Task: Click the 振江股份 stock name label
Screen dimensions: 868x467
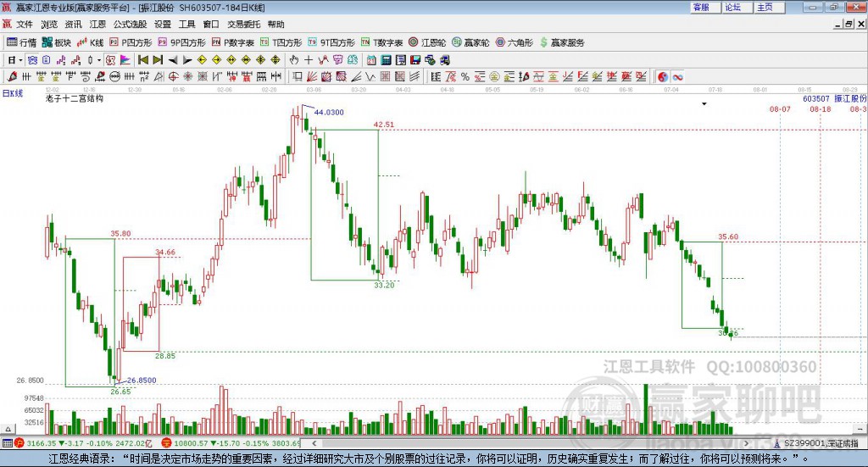Action: pos(850,98)
